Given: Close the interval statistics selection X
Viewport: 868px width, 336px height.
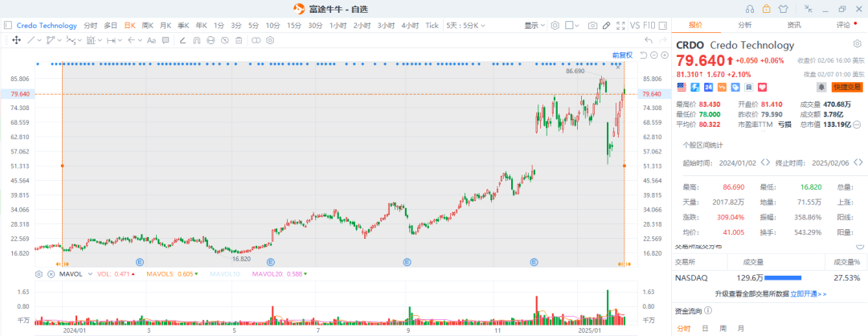Looking at the screenshot, I should [x=618, y=67].
